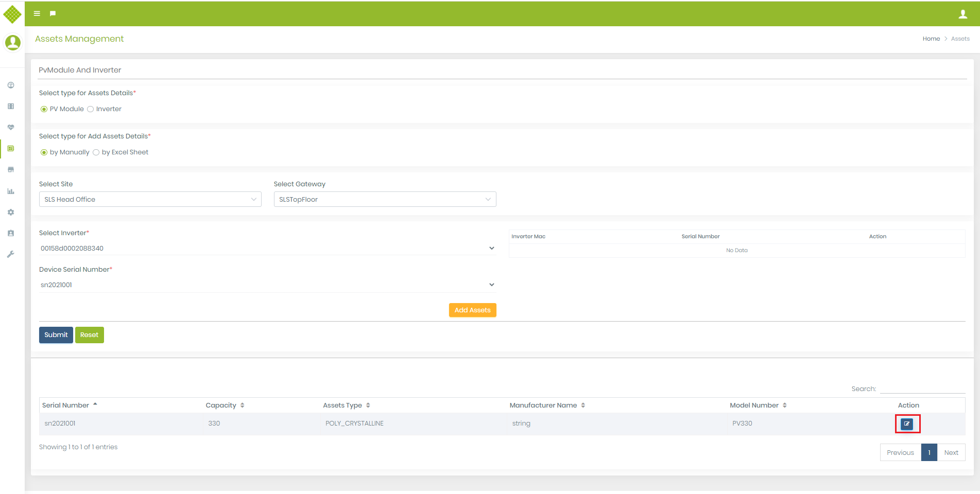Open the bar chart reports icon in sidebar
The height and width of the screenshot is (494, 980).
tap(11, 191)
